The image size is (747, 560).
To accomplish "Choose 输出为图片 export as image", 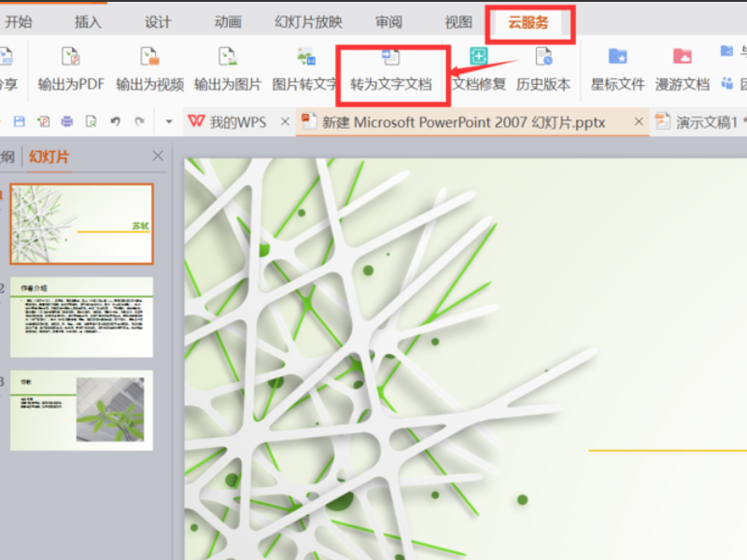I will 228,69.
